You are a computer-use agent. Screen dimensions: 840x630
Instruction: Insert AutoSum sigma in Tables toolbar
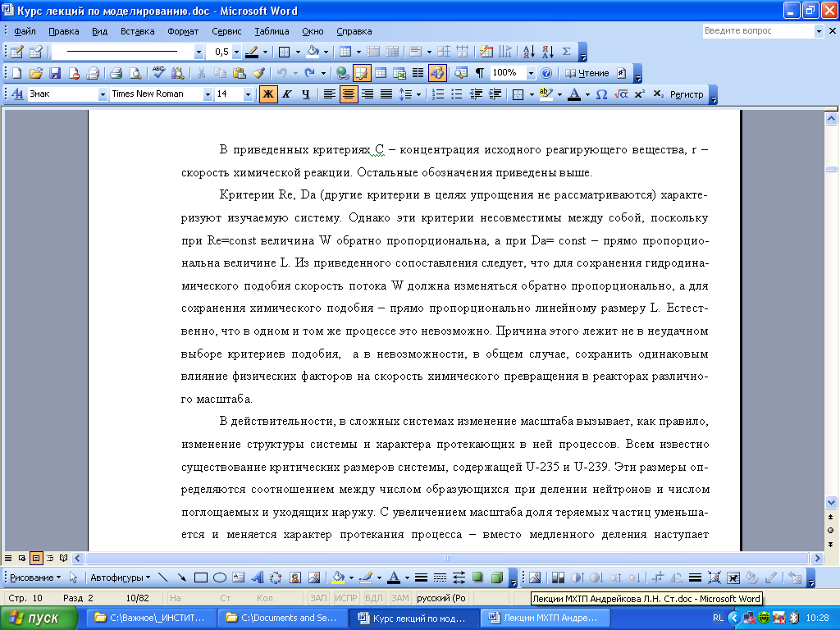point(566,52)
